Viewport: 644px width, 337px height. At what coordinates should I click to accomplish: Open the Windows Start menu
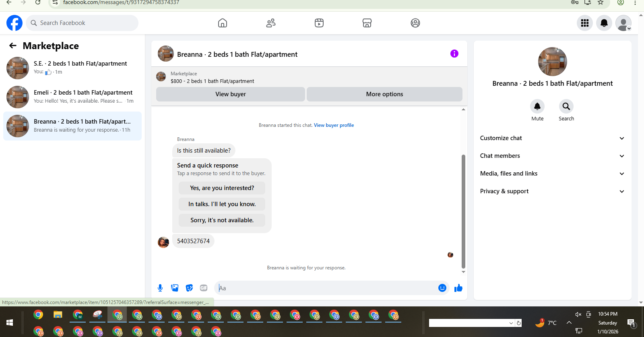[x=10, y=323]
